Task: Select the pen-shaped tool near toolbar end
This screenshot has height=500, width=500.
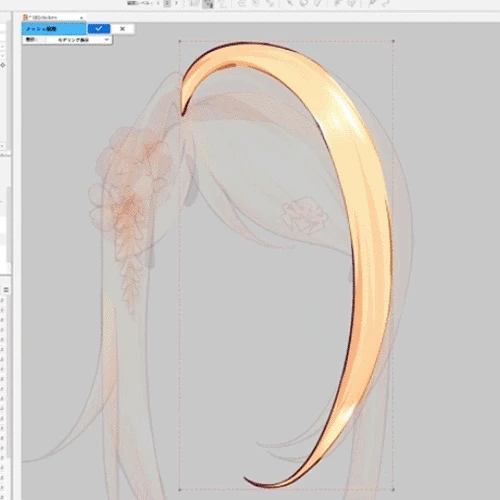Action: coord(372,3)
